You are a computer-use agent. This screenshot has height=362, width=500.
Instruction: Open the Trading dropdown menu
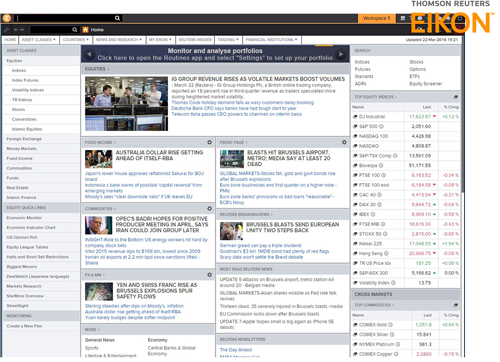(x=228, y=40)
